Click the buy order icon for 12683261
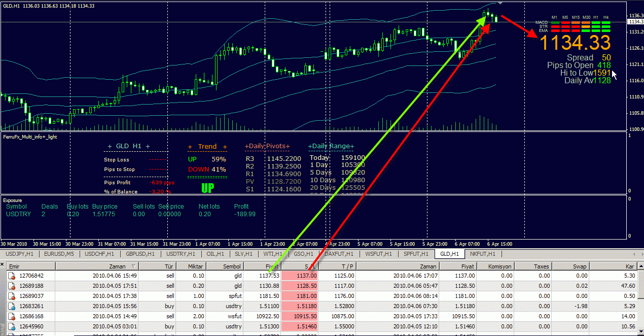The width and height of the screenshot is (644, 336). pos(12,306)
